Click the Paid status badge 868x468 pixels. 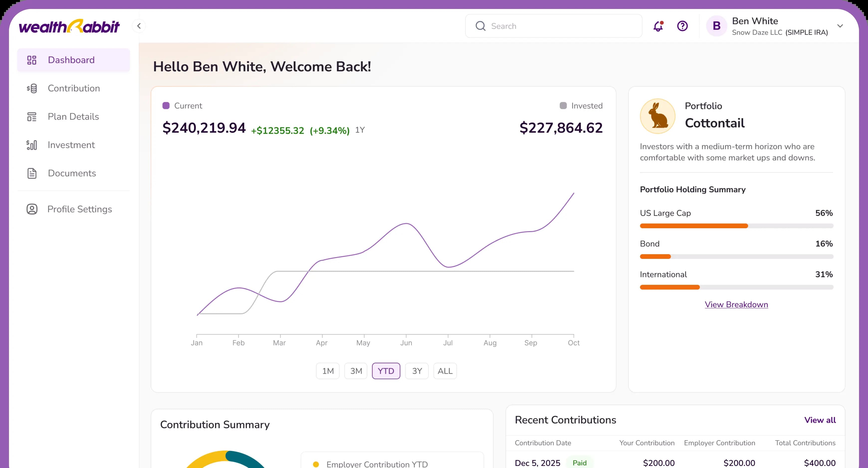pyautogui.click(x=580, y=463)
